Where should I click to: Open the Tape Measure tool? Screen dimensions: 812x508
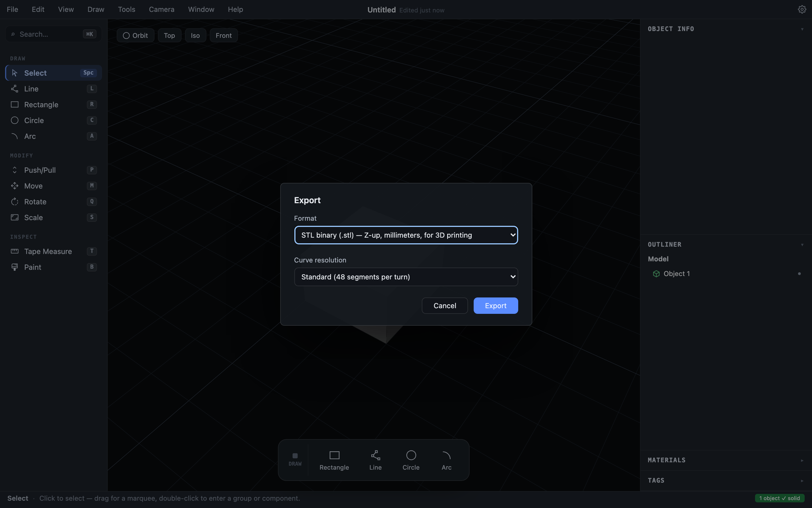click(54, 251)
